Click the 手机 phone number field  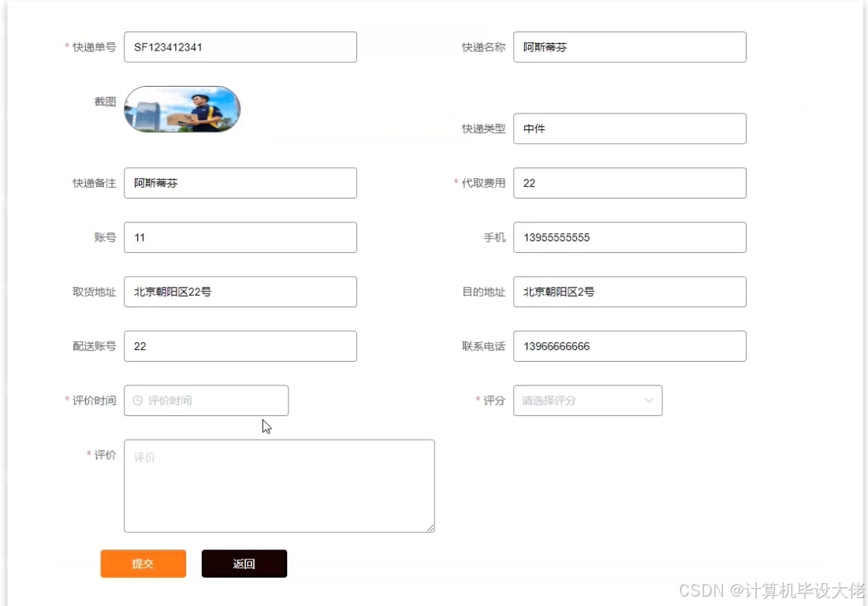tap(629, 237)
